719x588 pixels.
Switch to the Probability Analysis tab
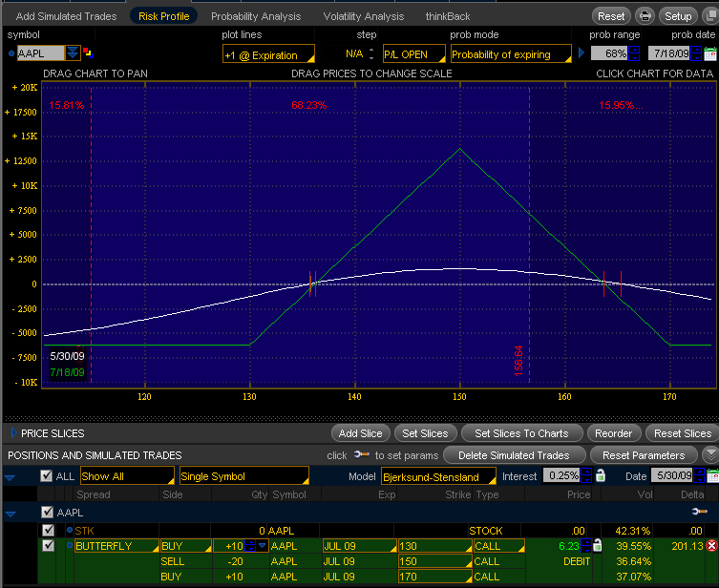(255, 16)
